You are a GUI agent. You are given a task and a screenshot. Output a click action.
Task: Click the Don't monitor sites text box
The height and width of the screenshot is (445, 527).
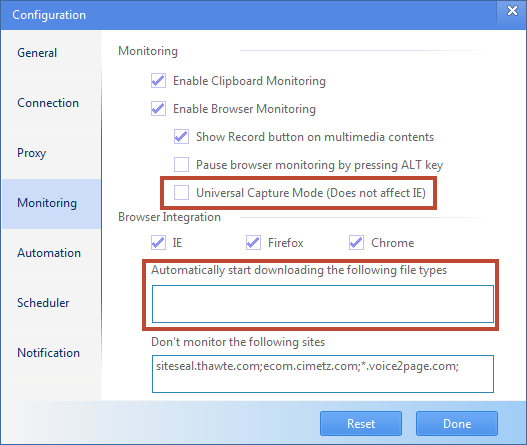[323, 374]
